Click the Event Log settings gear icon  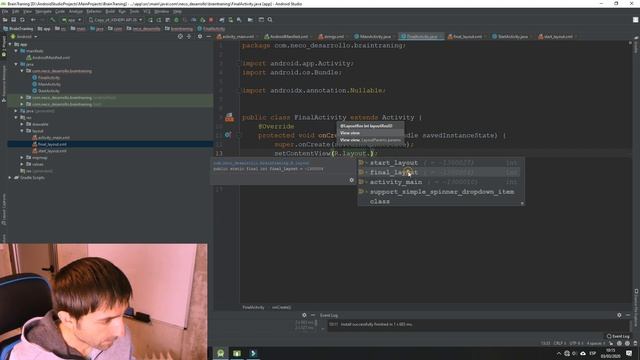[x=619, y=315]
